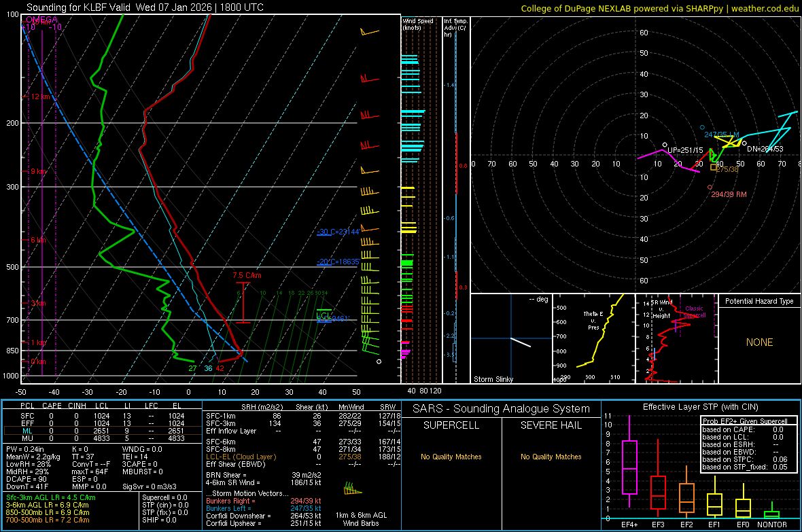Click the Theta-E v. Pres panel label
This screenshot has width=802, height=532.
click(x=593, y=320)
